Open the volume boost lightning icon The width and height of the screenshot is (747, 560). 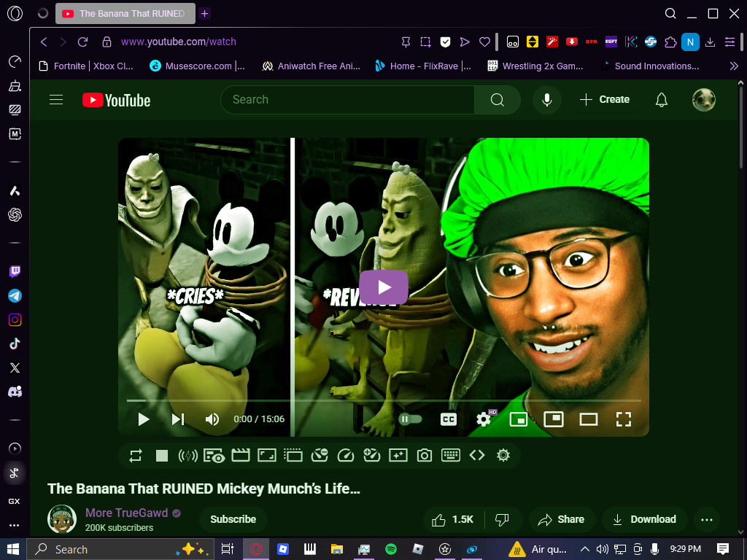[187, 456]
